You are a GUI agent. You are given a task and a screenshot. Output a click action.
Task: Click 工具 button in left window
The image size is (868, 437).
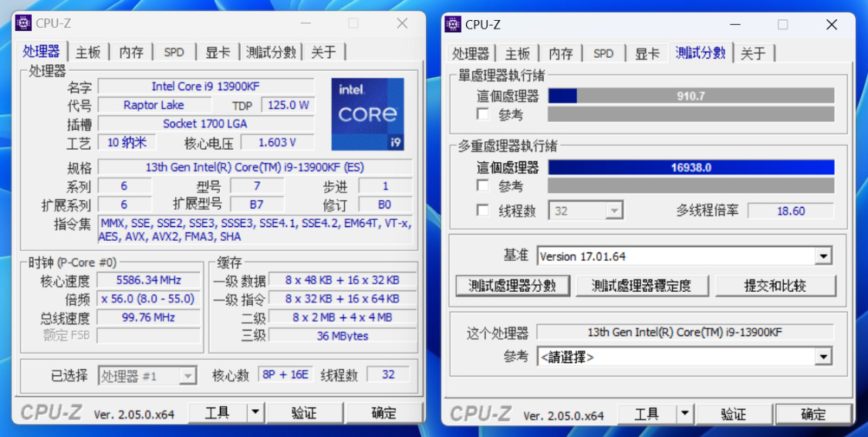click(218, 412)
